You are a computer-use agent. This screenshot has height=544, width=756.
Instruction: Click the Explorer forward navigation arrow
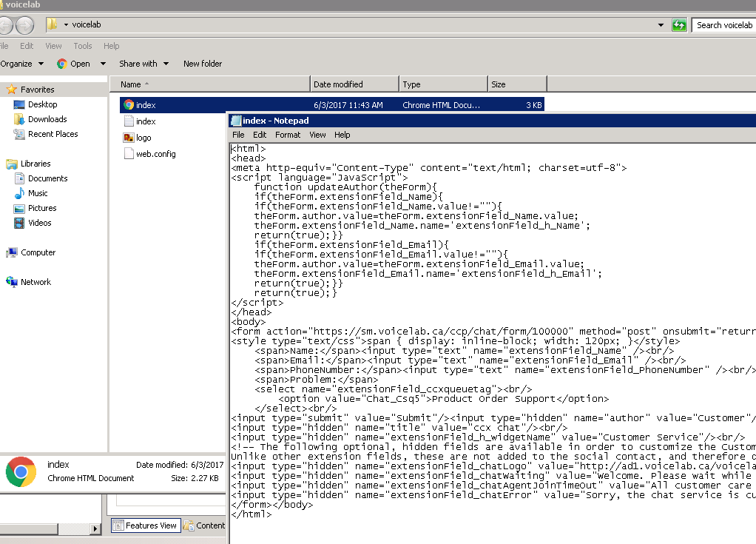[25, 25]
